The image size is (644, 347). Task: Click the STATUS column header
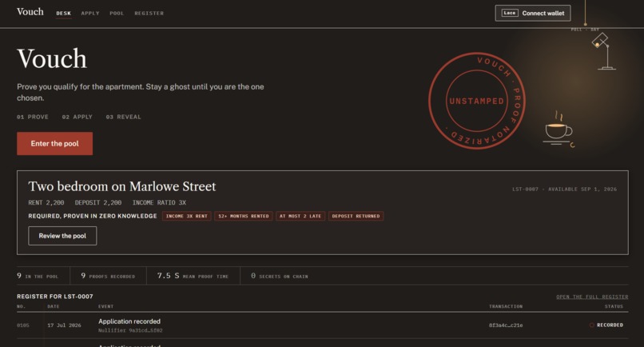(614, 307)
